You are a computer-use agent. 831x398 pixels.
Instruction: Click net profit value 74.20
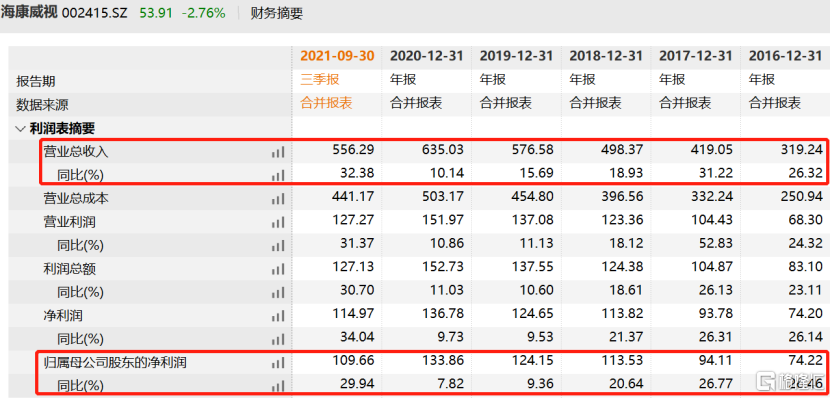pos(806,314)
